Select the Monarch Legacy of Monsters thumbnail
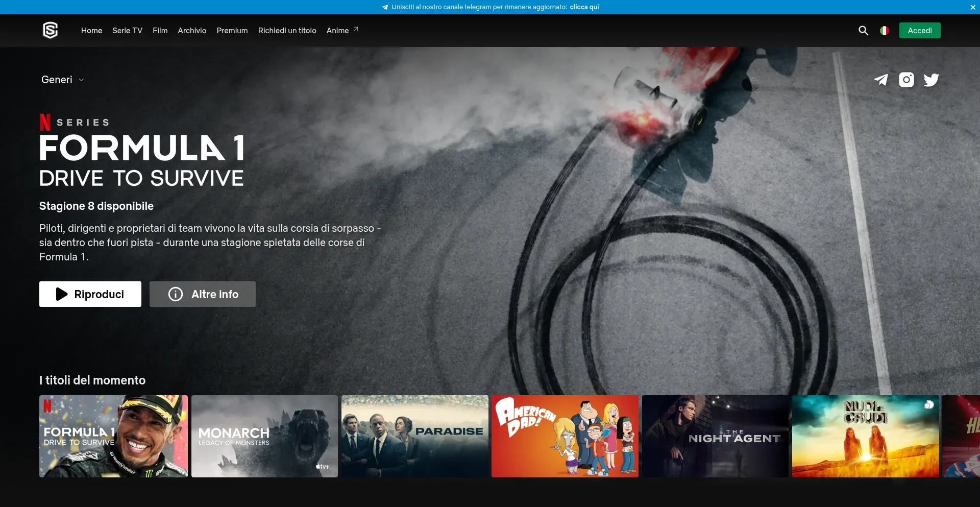This screenshot has height=507, width=980. [x=264, y=437]
